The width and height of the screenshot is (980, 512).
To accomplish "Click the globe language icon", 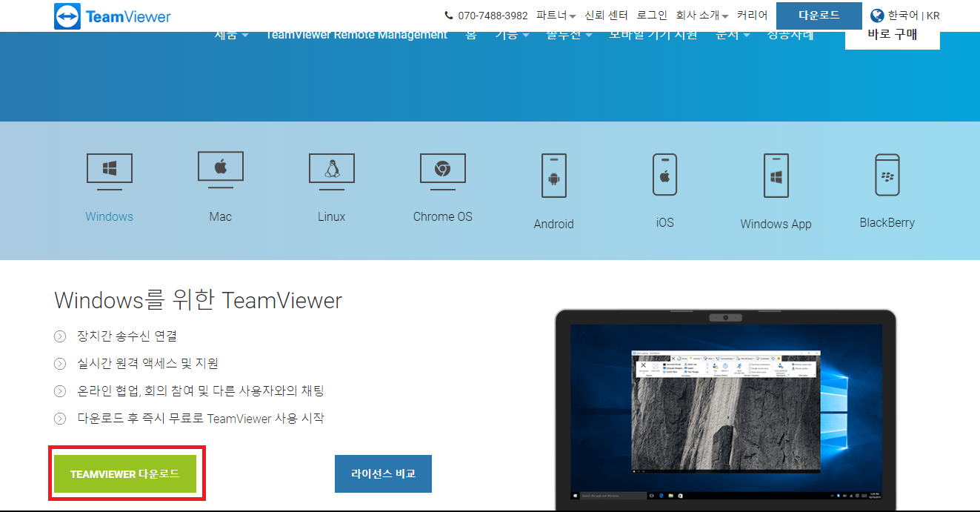I will (x=878, y=16).
